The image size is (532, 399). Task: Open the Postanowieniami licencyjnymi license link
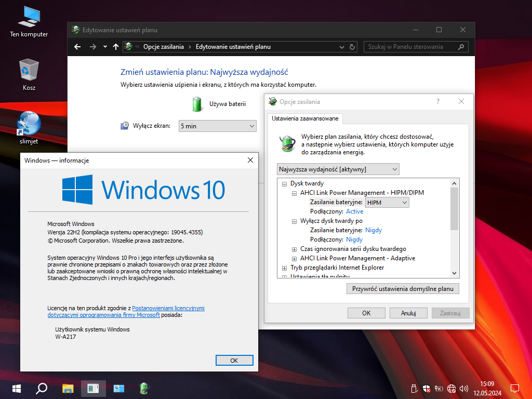click(168, 308)
